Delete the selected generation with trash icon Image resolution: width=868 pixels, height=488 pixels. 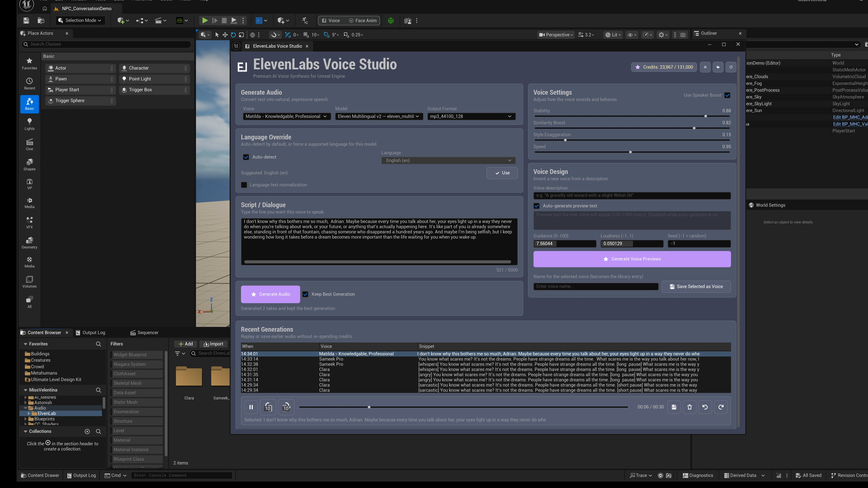(689, 407)
